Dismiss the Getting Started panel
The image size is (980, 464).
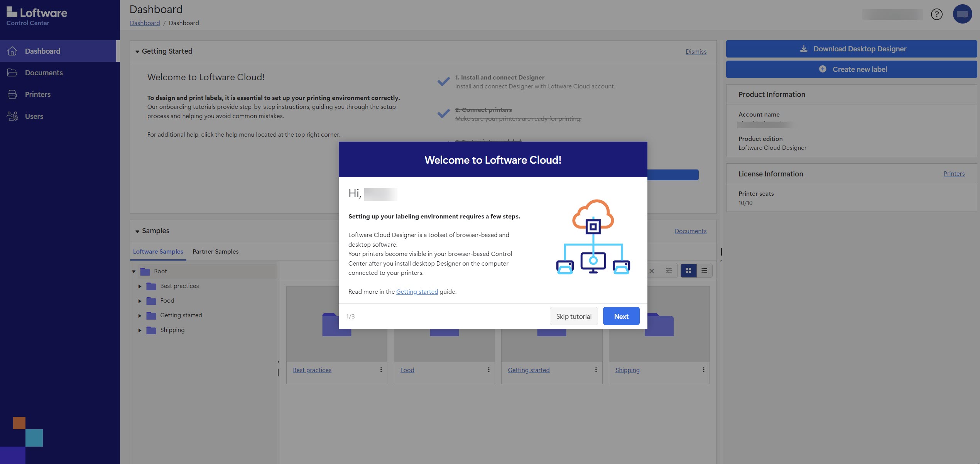(696, 51)
